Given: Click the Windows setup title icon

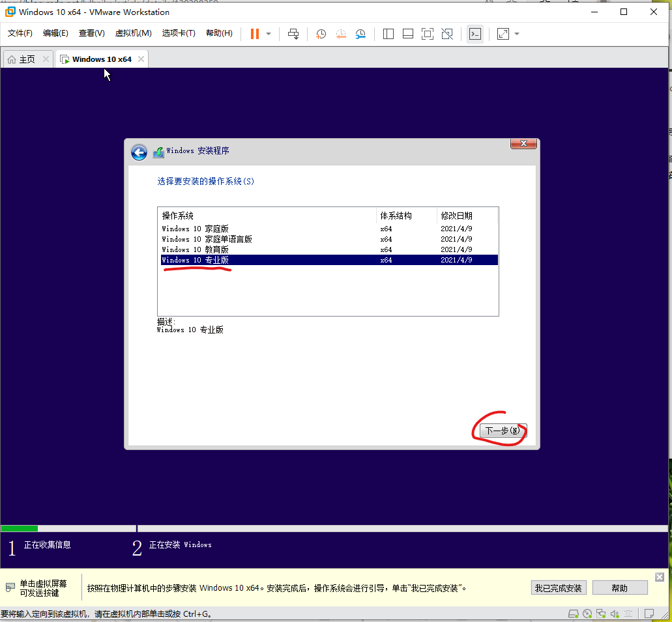Looking at the screenshot, I should coord(158,152).
